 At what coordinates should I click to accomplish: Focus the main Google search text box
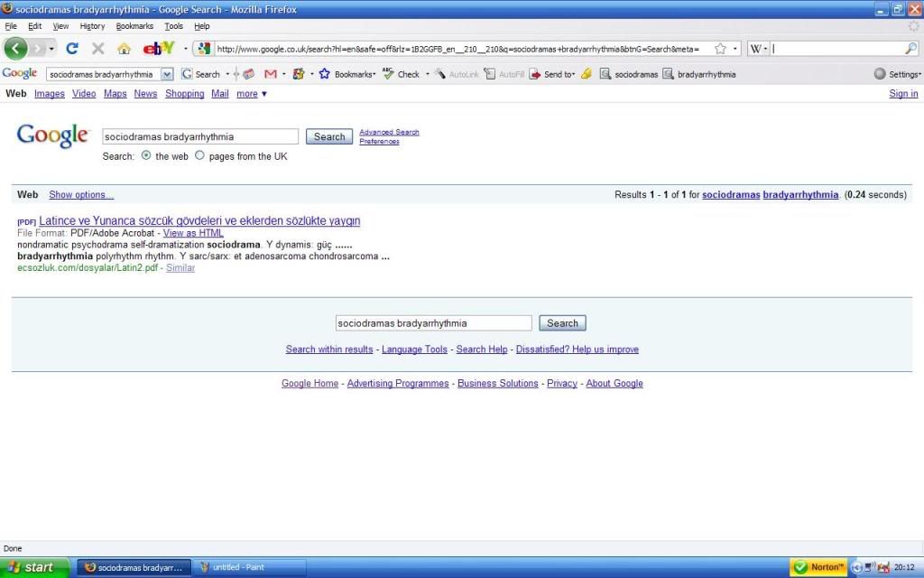coord(200,137)
